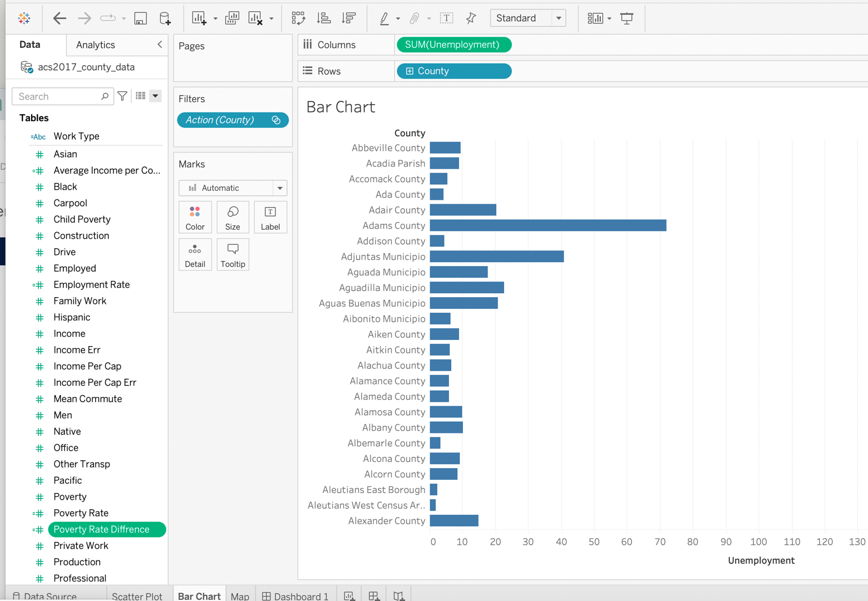The width and height of the screenshot is (868, 601).
Task: Collapse the Data pane with the chevron
Action: pyautogui.click(x=160, y=45)
